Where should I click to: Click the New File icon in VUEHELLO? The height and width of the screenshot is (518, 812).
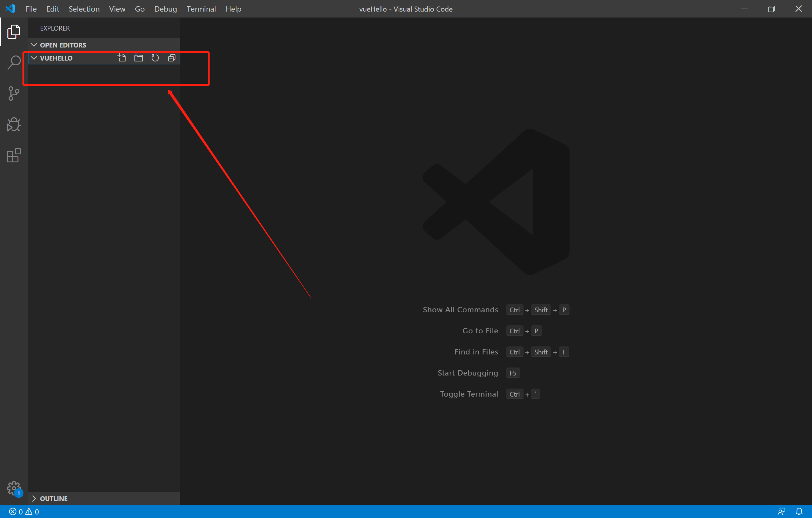click(x=122, y=58)
